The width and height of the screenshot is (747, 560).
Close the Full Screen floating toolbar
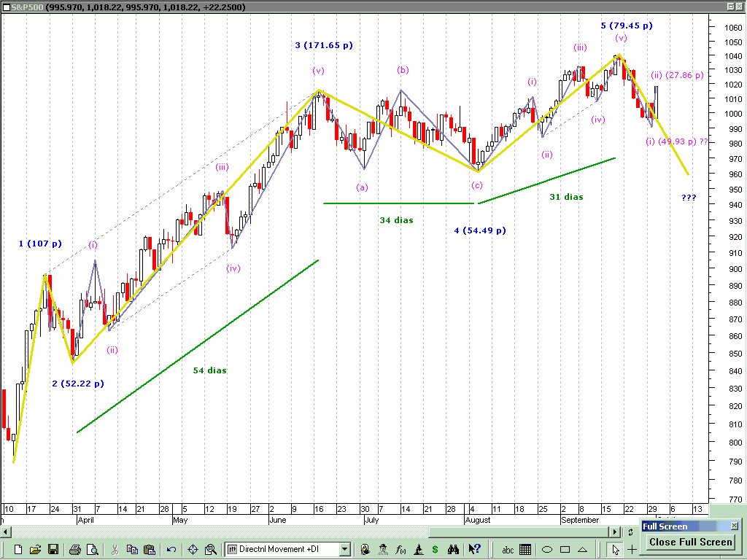(x=734, y=526)
